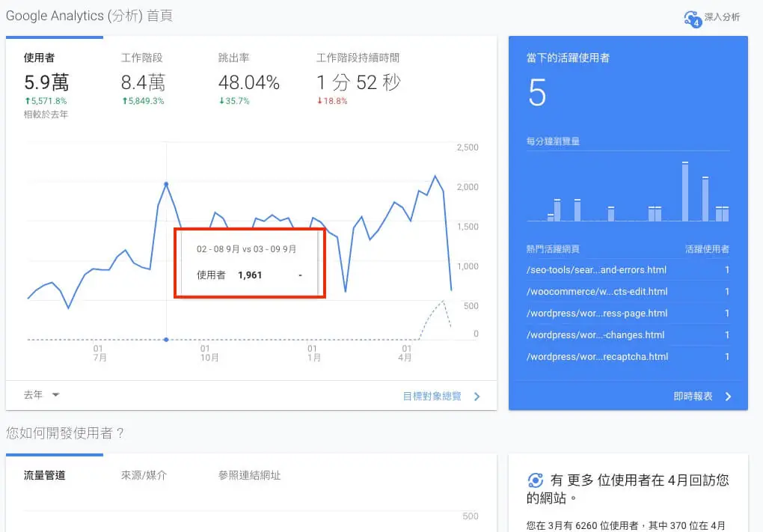Click the chevron next to 目標對象總覽
This screenshot has height=532, width=763.
[x=477, y=397]
